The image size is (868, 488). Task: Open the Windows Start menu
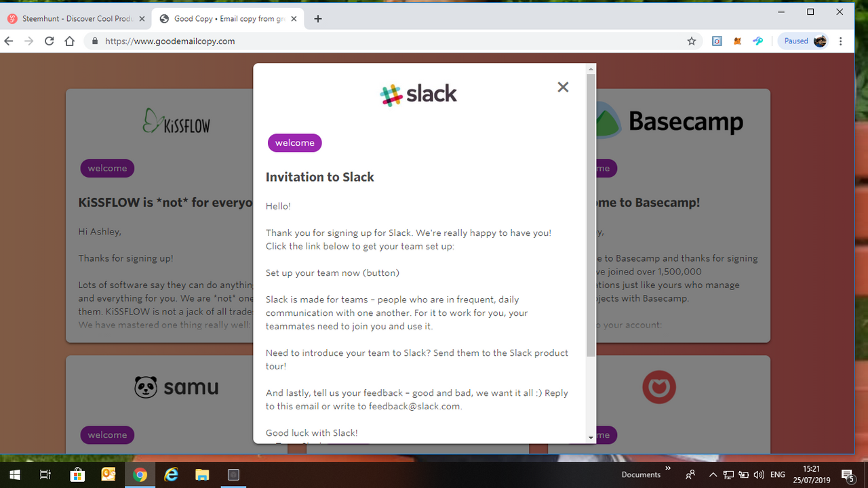(x=14, y=474)
